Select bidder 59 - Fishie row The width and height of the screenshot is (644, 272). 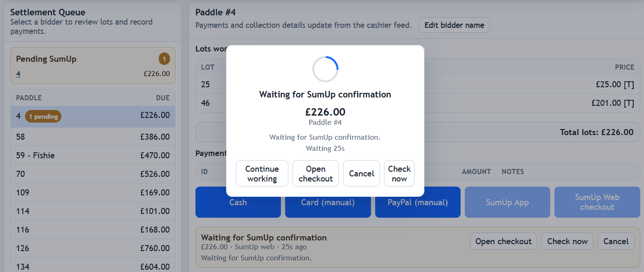[x=93, y=155]
